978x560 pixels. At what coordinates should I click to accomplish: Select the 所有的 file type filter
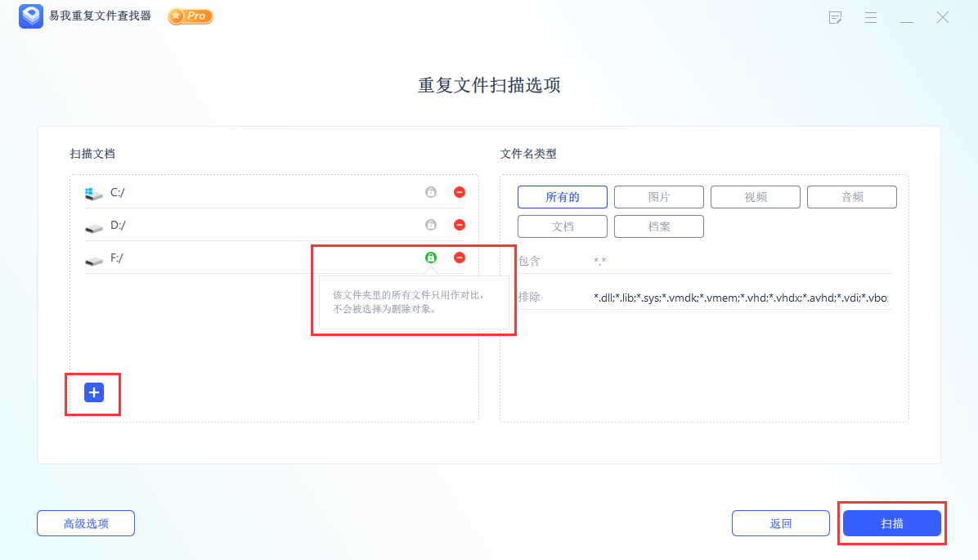pos(562,196)
